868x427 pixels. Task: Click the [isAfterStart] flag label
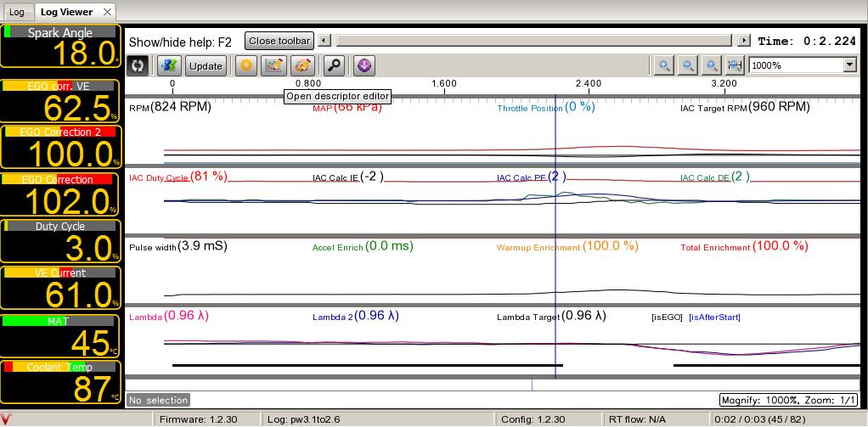(714, 317)
